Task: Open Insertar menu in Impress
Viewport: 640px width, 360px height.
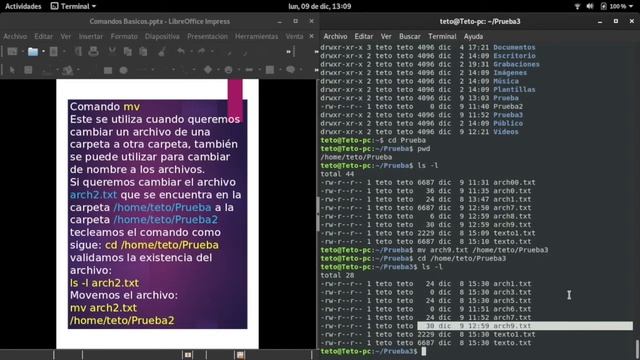Action: (x=91, y=36)
